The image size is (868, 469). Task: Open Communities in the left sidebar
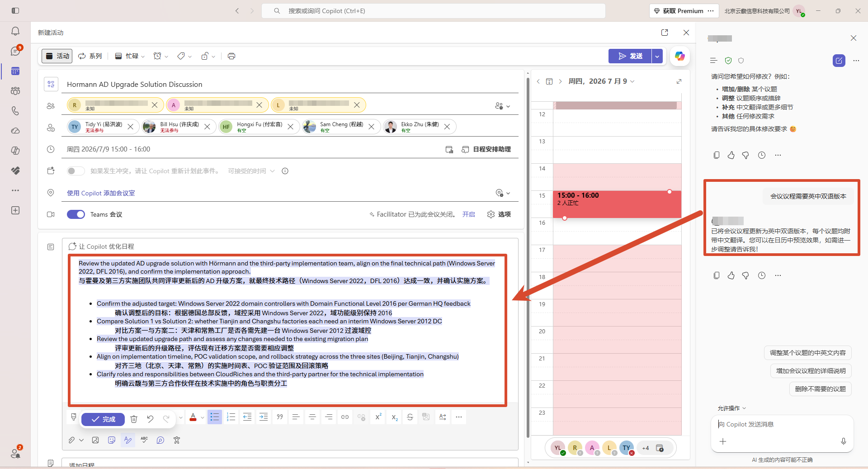tap(15, 91)
